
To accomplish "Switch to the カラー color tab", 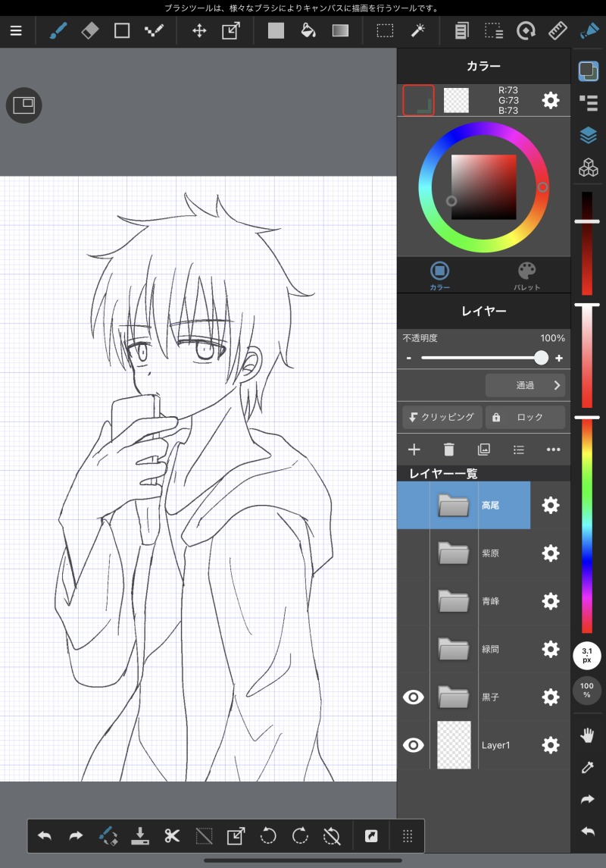I will coord(439,276).
